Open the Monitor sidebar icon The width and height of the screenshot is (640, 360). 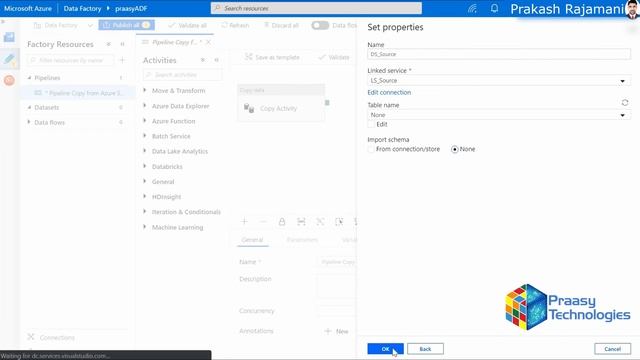click(x=9, y=80)
